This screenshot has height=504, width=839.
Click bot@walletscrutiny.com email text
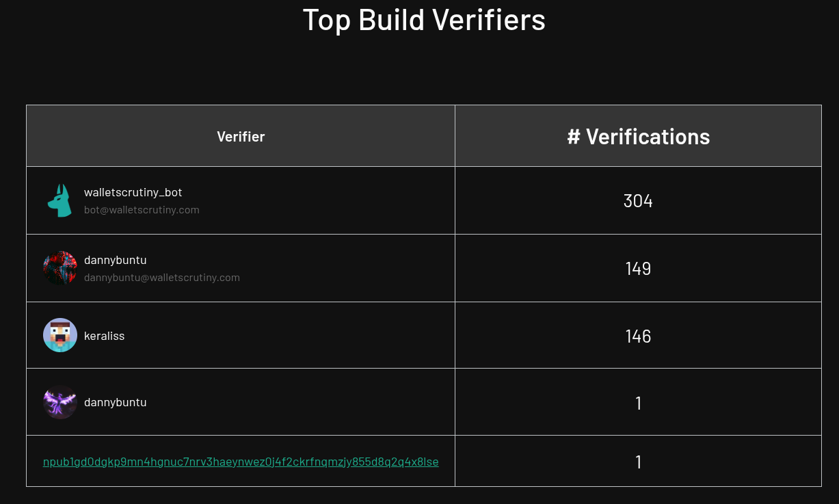click(142, 210)
